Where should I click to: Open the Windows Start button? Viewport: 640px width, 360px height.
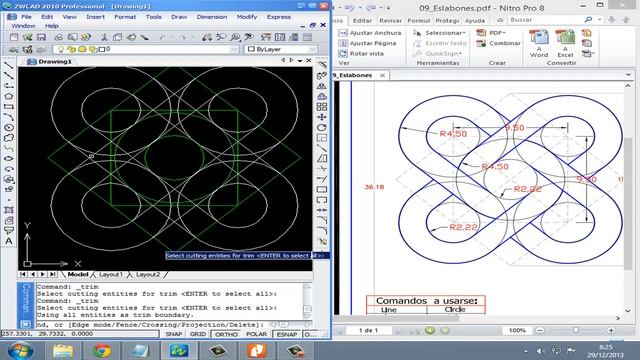[x=20, y=351]
